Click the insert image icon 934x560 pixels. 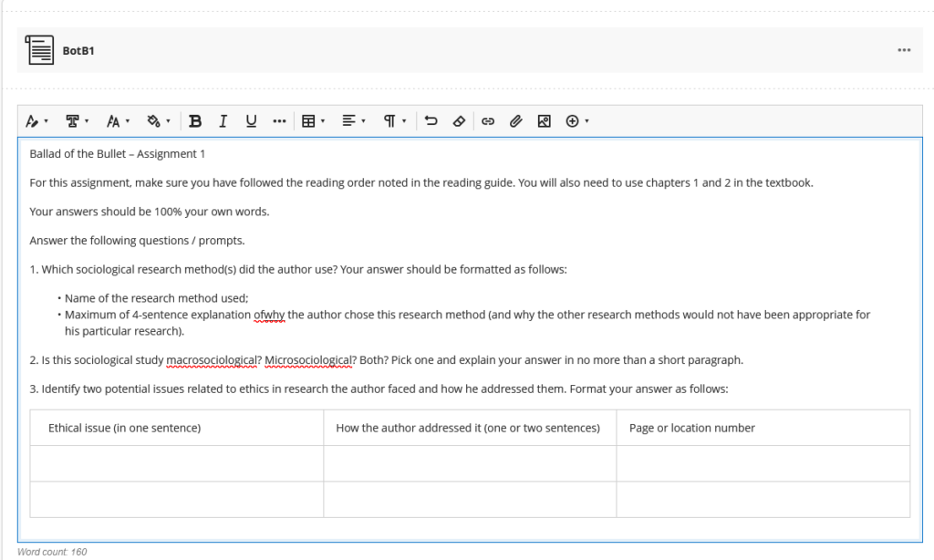(x=544, y=121)
